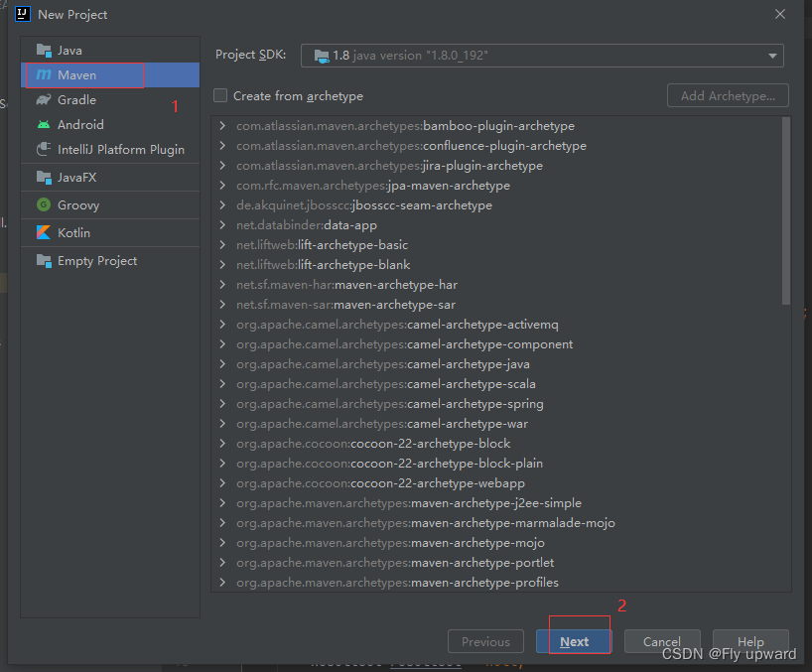Expand lift-archetype-blank node

pyautogui.click(x=222, y=265)
